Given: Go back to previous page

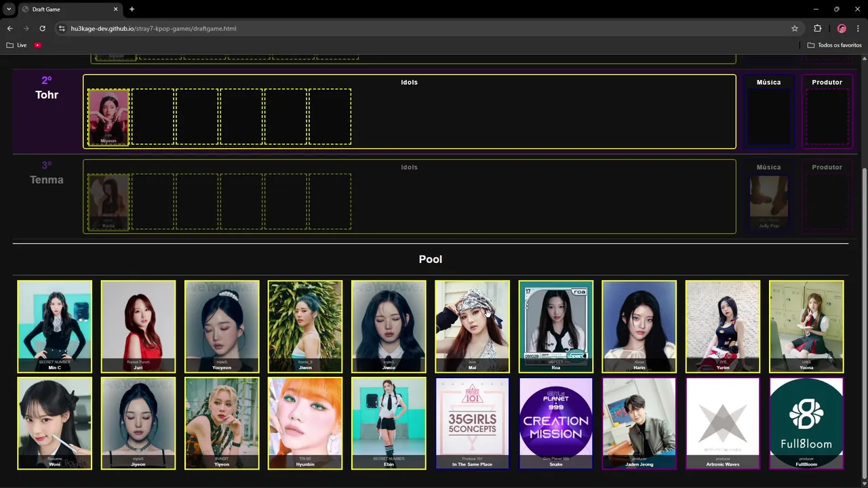Looking at the screenshot, I should [x=9, y=28].
